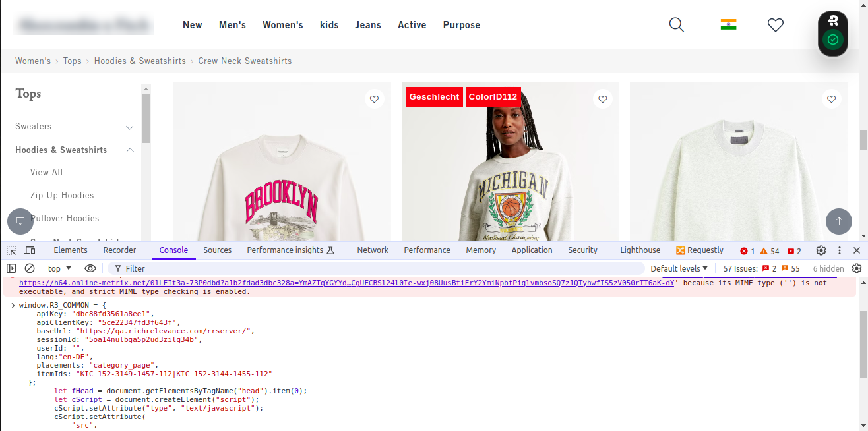Image resolution: width=868 pixels, height=431 pixels.
Task: Clear the console with the ban icon
Action: [30, 268]
